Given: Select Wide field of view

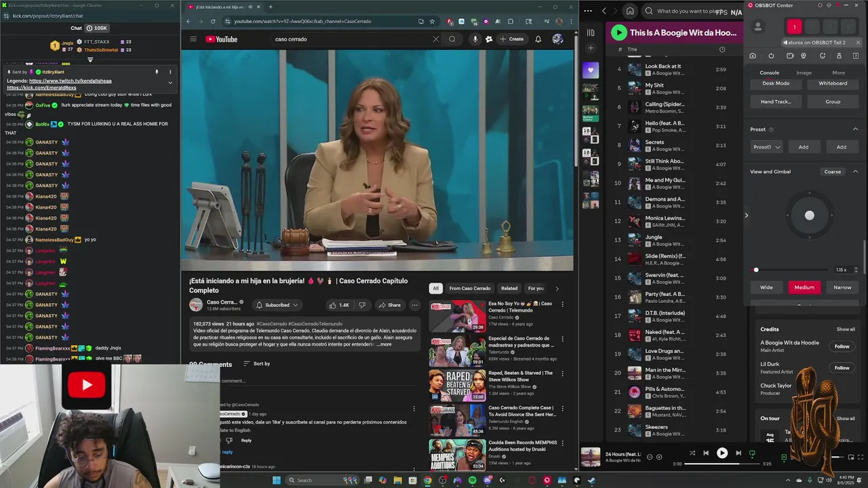Looking at the screenshot, I should 766,287.
